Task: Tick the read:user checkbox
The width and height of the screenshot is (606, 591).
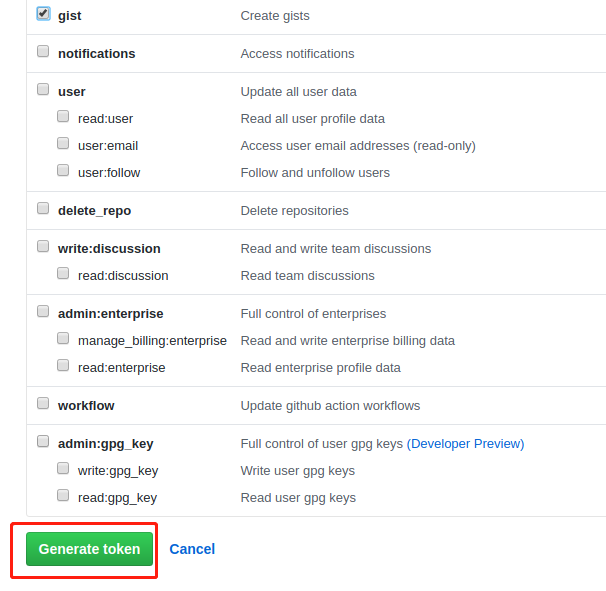Action: click(63, 117)
